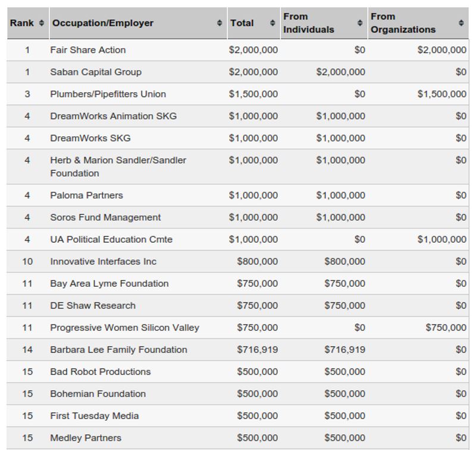This screenshot has width=476, height=450.
Task: Click Progressive Women Silicon Valley organizations $750,000
Action: click(446, 327)
